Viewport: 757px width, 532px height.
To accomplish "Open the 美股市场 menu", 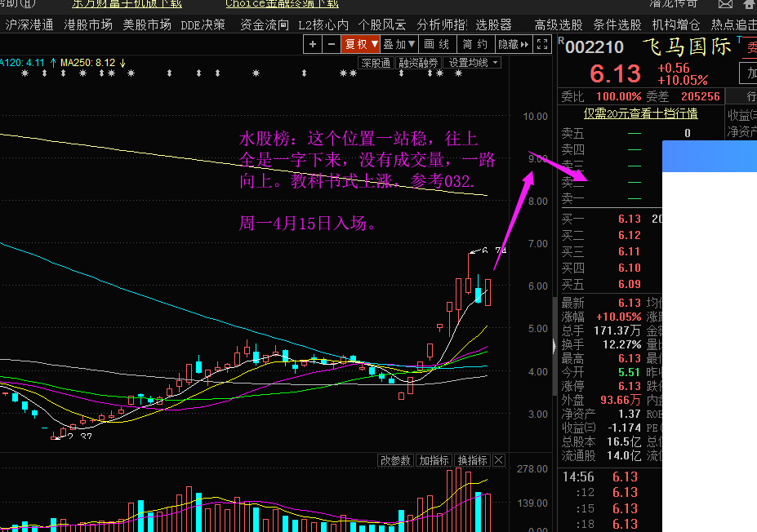I will 147,25.
